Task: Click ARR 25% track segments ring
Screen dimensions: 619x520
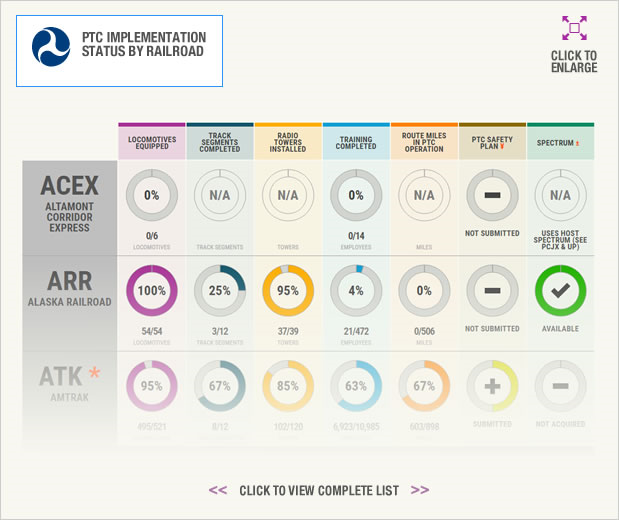Action: point(220,291)
